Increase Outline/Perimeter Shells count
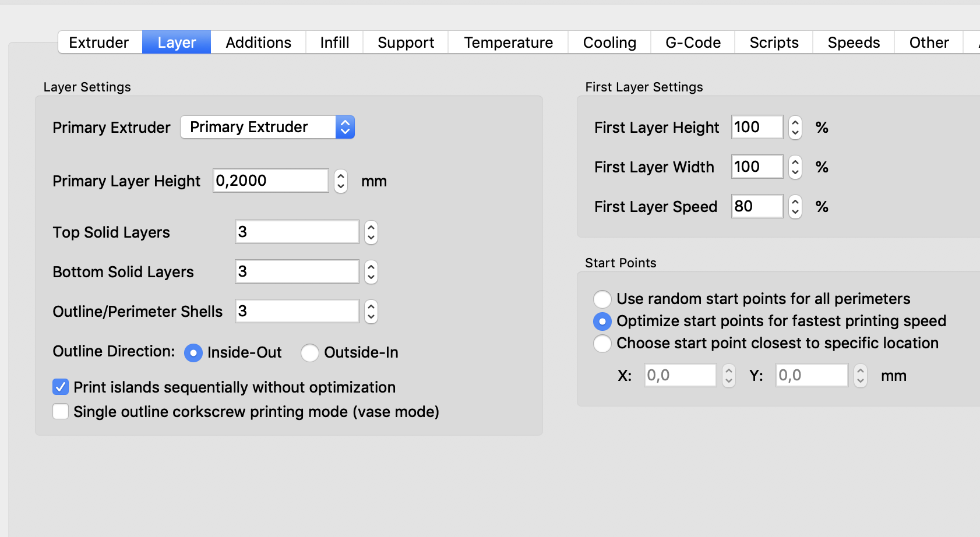This screenshot has width=980, height=537. coord(371,306)
